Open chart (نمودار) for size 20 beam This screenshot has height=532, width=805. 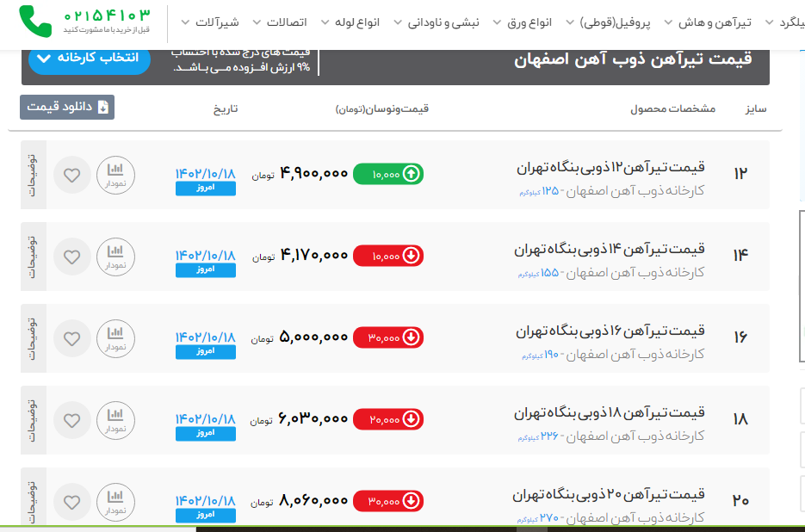(x=115, y=502)
